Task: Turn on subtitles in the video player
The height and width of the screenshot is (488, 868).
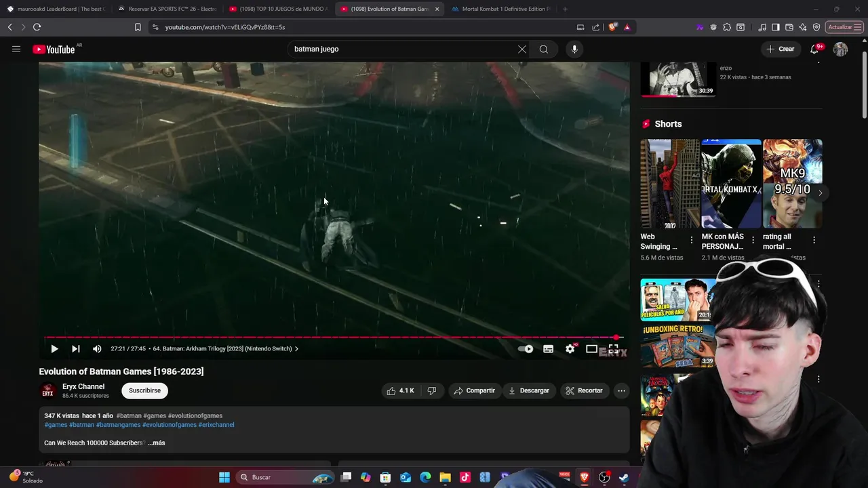Action: coord(549,348)
